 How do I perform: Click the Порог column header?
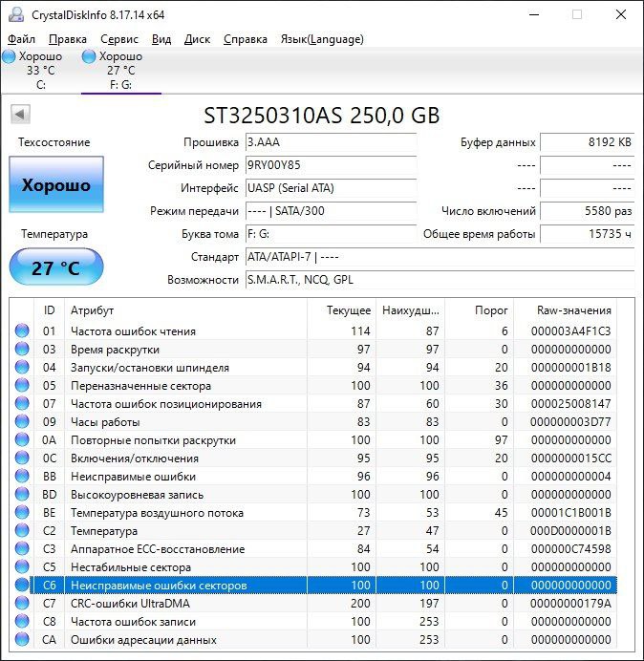[x=479, y=310]
